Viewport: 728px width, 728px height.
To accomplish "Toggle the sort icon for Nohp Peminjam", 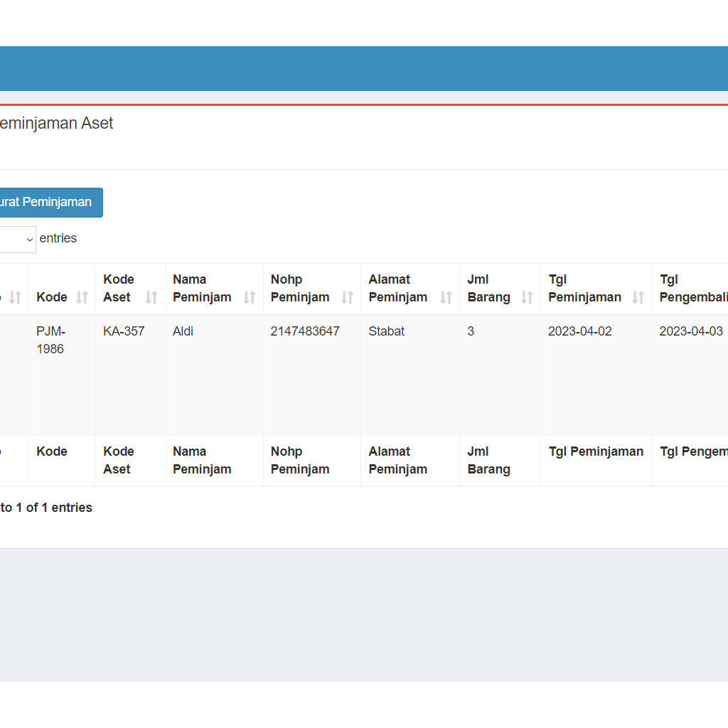I will pos(347,297).
